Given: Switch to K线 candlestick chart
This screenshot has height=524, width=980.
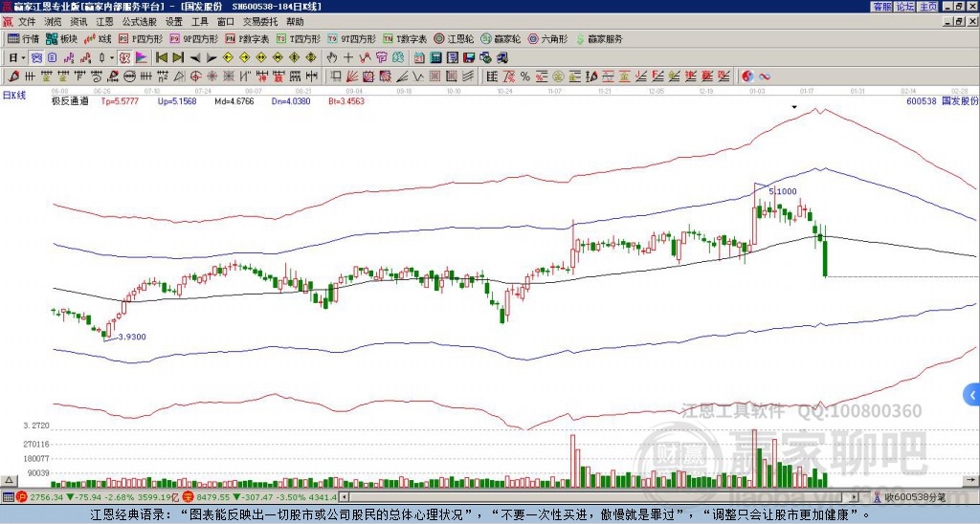Looking at the screenshot, I should click(x=98, y=38).
